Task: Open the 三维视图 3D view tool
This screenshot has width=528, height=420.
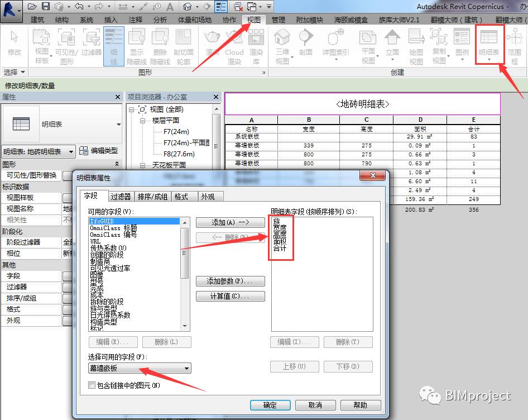Action: click(x=282, y=46)
